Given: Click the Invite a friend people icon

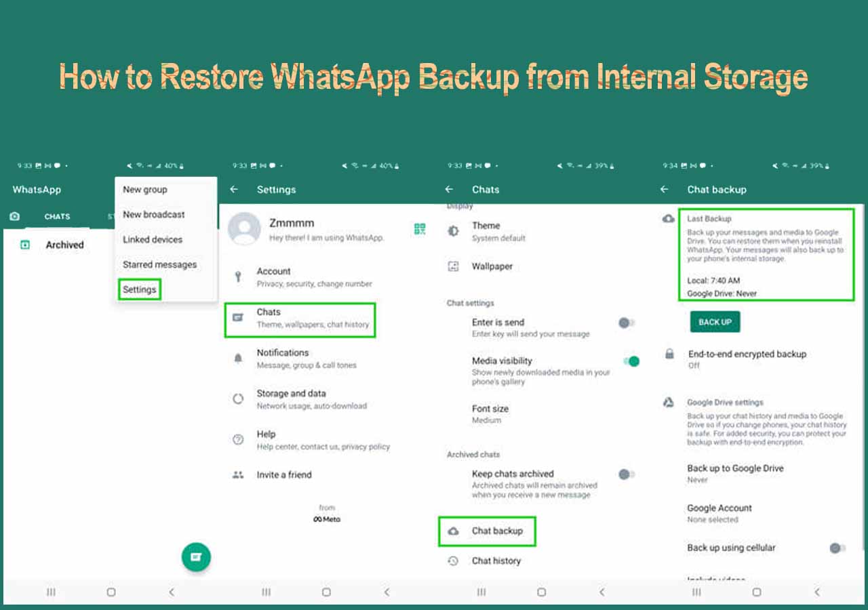Looking at the screenshot, I should (x=238, y=475).
